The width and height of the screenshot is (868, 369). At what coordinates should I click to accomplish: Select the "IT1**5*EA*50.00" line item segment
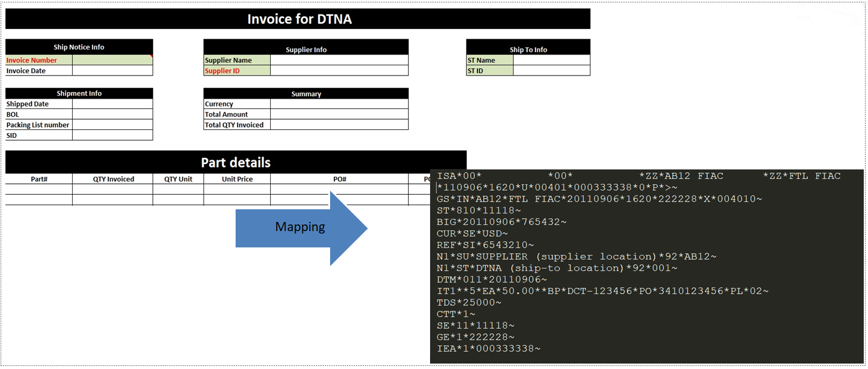[x=603, y=291]
